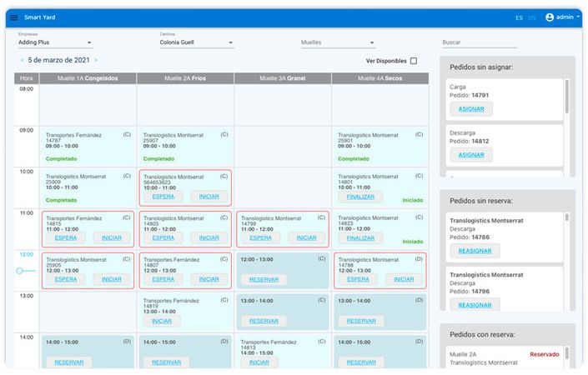The image size is (588, 375).
Task: Toggle the Ver Disponibles checkbox
Action: (414, 61)
